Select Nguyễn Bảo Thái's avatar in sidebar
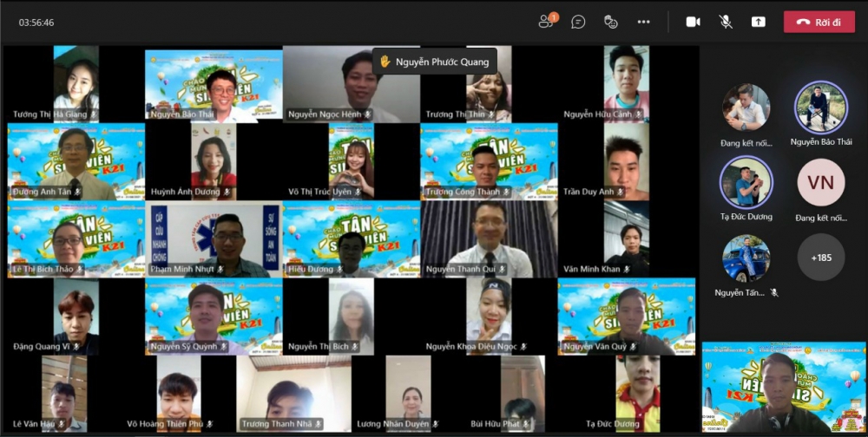 (820, 107)
